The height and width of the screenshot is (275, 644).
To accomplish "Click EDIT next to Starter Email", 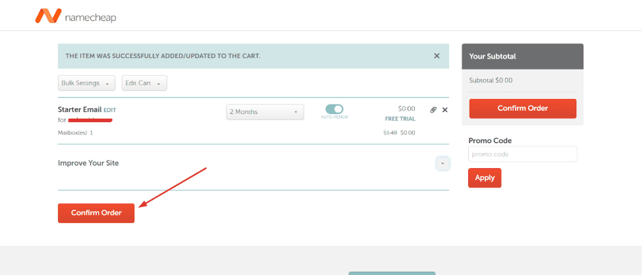I will (110, 110).
